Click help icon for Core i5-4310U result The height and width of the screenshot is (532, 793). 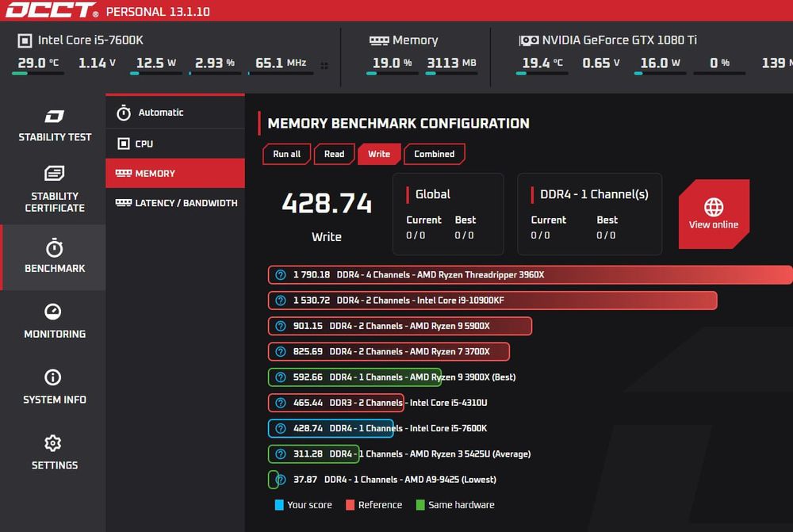281,403
